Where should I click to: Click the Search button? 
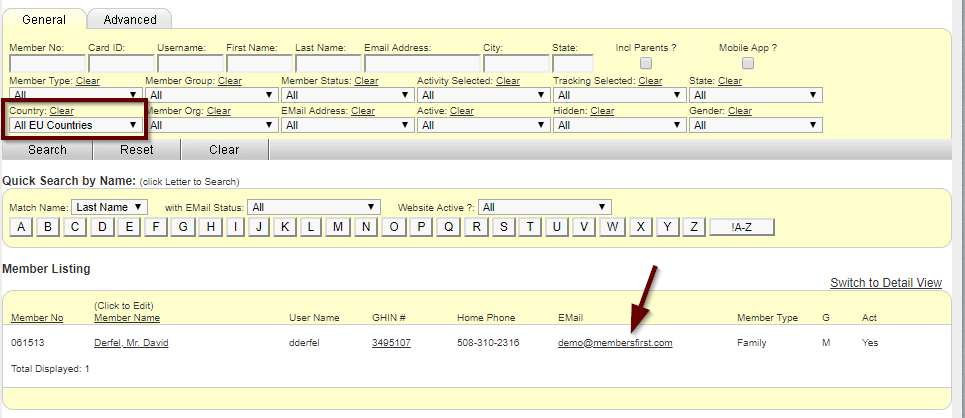pyautogui.click(x=47, y=150)
